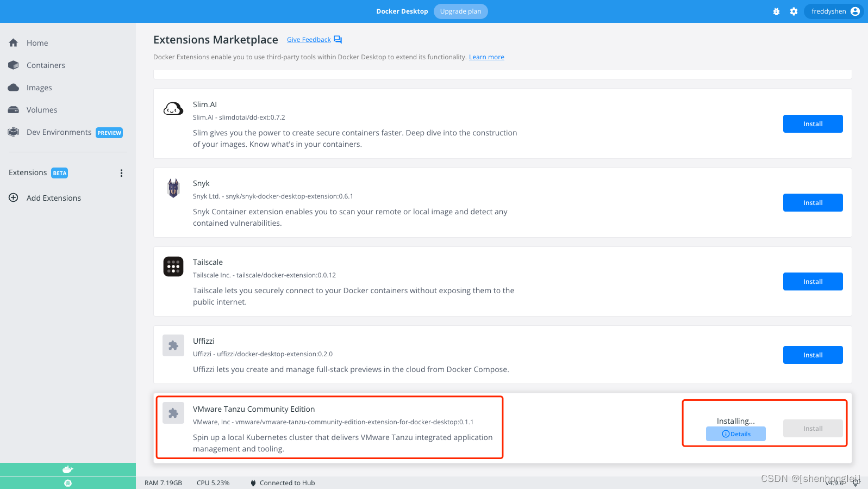
Task: Click the Slim.AI cloud logo
Action: pos(173,109)
